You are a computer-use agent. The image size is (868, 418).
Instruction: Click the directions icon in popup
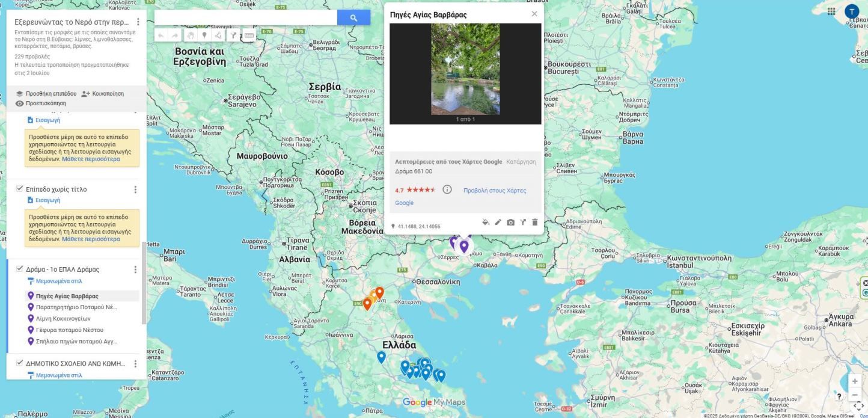pyautogui.click(x=523, y=223)
